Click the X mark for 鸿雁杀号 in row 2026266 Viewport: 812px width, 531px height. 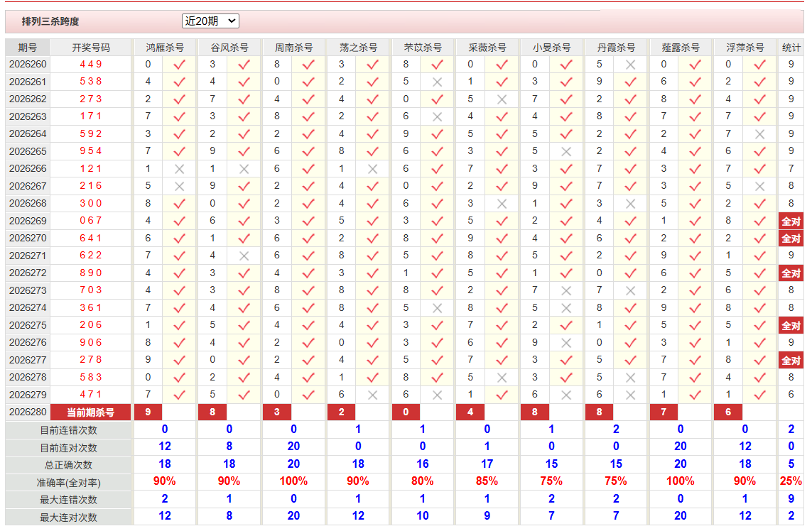(179, 169)
